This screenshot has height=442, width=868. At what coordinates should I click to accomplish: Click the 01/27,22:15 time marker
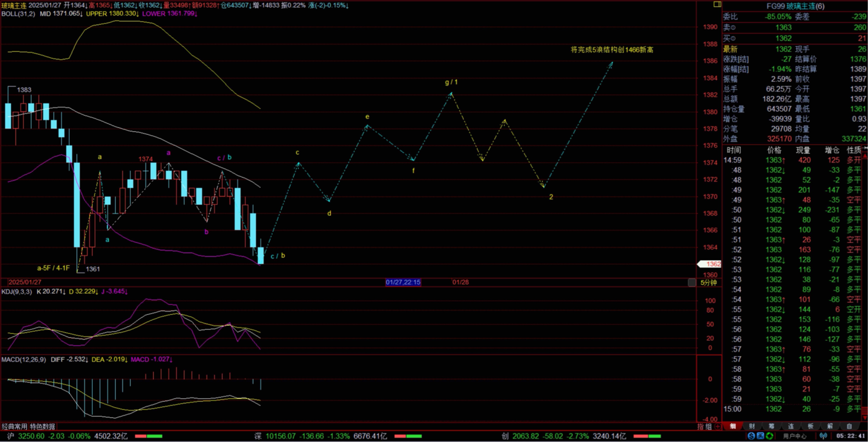tap(403, 282)
